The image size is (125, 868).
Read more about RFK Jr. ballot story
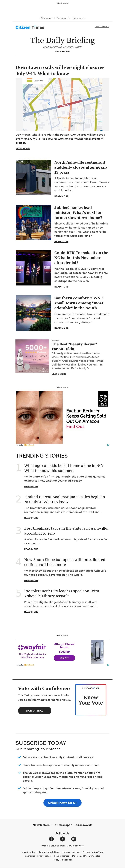62,287
